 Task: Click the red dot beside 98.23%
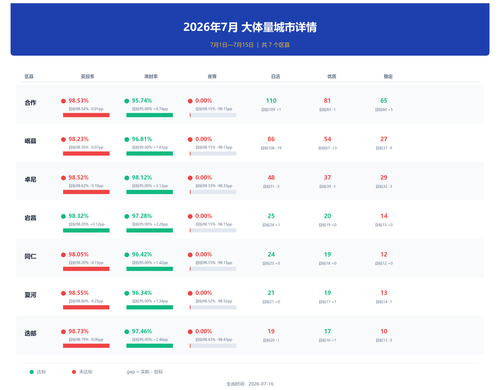click(x=63, y=139)
